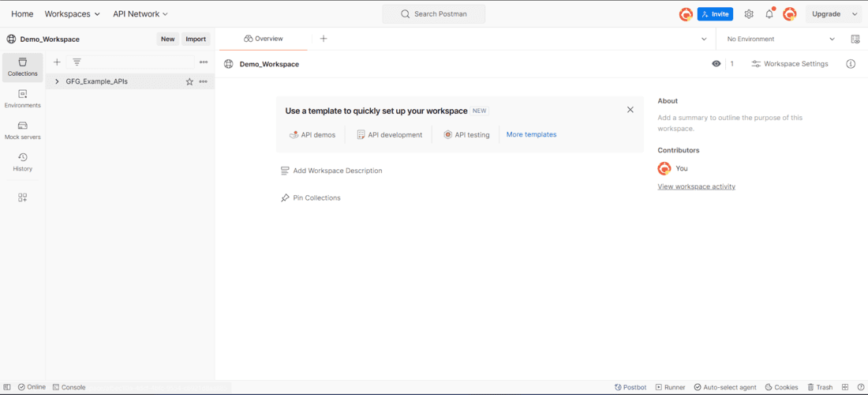The width and height of the screenshot is (868, 395).
Task: Click the filter icon in collections search
Action: (x=77, y=62)
